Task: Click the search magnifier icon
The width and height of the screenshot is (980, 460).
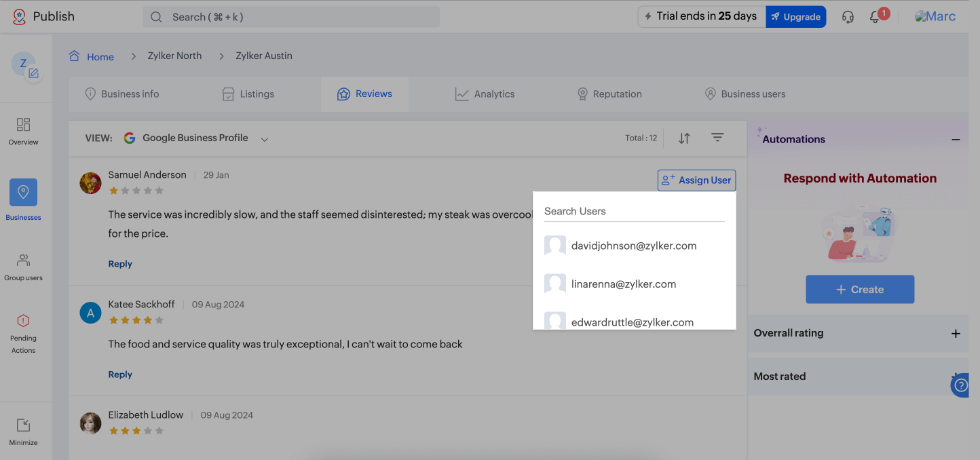Action: (x=156, y=17)
